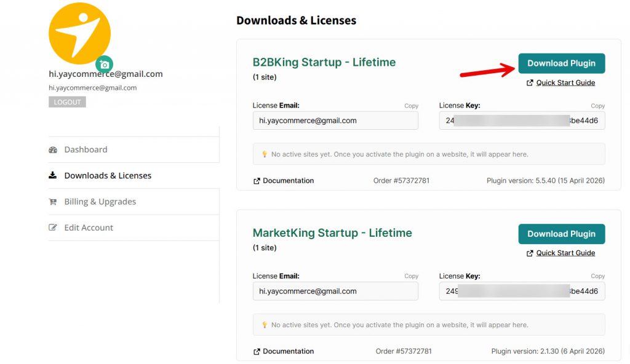The image size is (630, 364).
Task: Click the external-link icon beside MarketKing Quick Start Guide
Action: coord(530,253)
